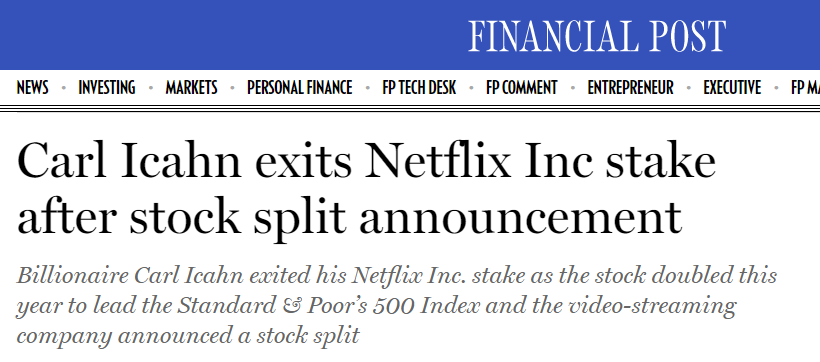
Task: Click 'company announced a stock split' line
Action: pyautogui.click(x=188, y=336)
